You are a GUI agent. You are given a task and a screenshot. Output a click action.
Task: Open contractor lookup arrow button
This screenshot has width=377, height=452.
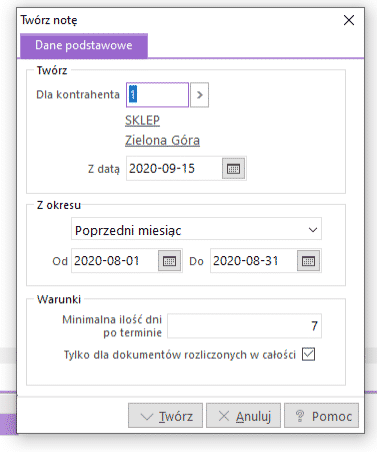click(x=200, y=95)
